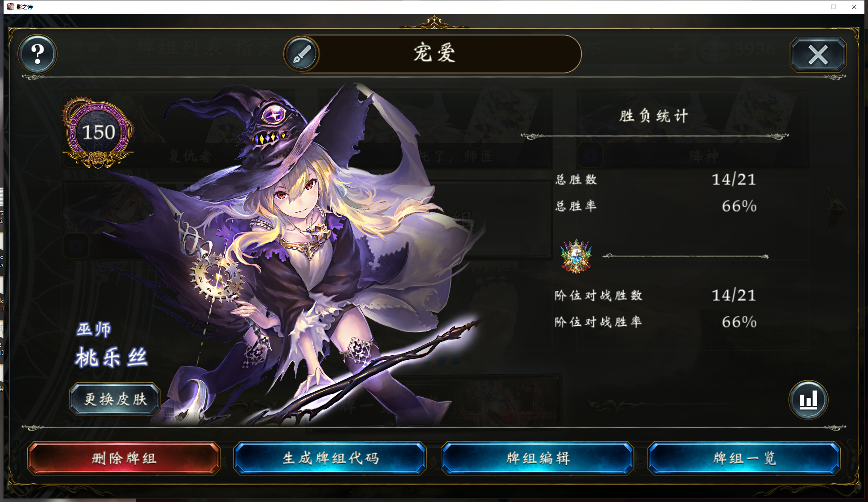The image size is (868, 502).
Task: Click the right arrow behind dialog
Action: [x=837, y=208]
